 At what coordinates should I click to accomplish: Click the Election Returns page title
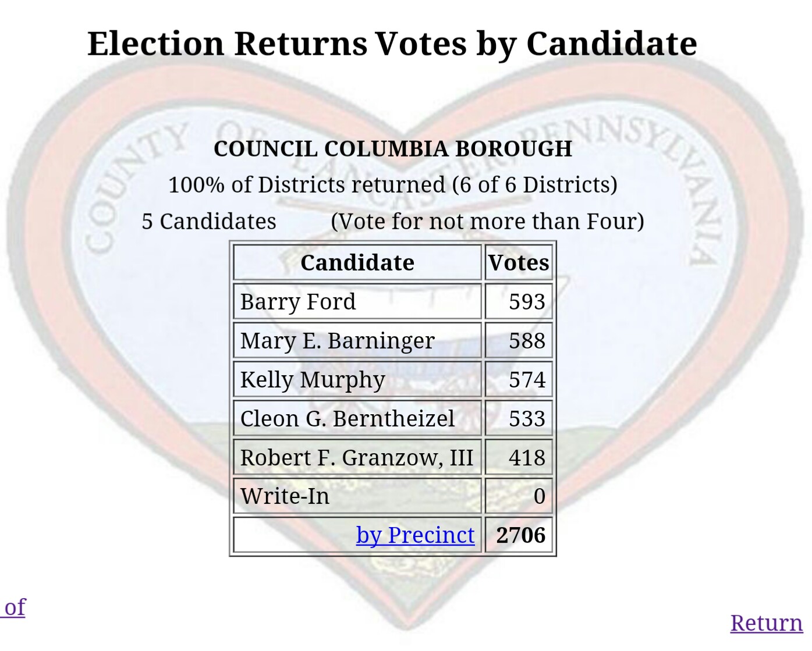click(392, 44)
